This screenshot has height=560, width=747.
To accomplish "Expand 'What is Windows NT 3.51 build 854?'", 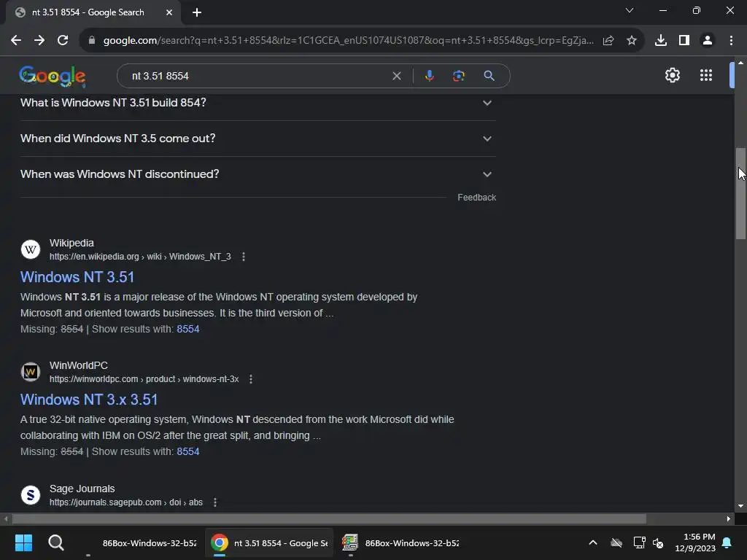I will 258,103.
